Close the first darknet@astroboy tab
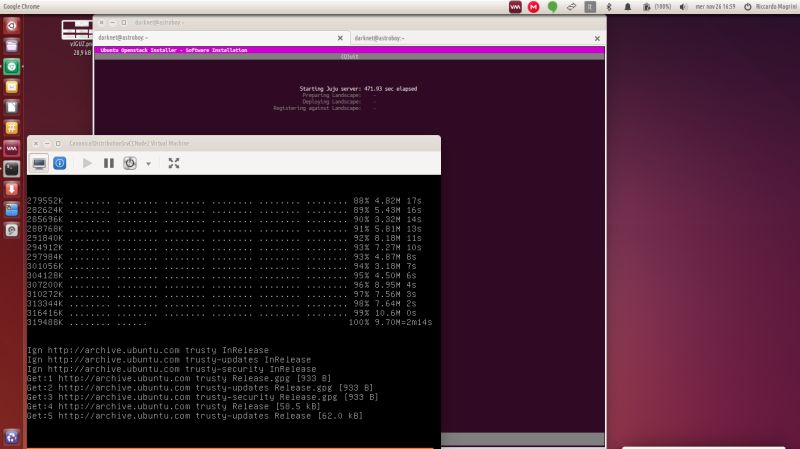 340,38
